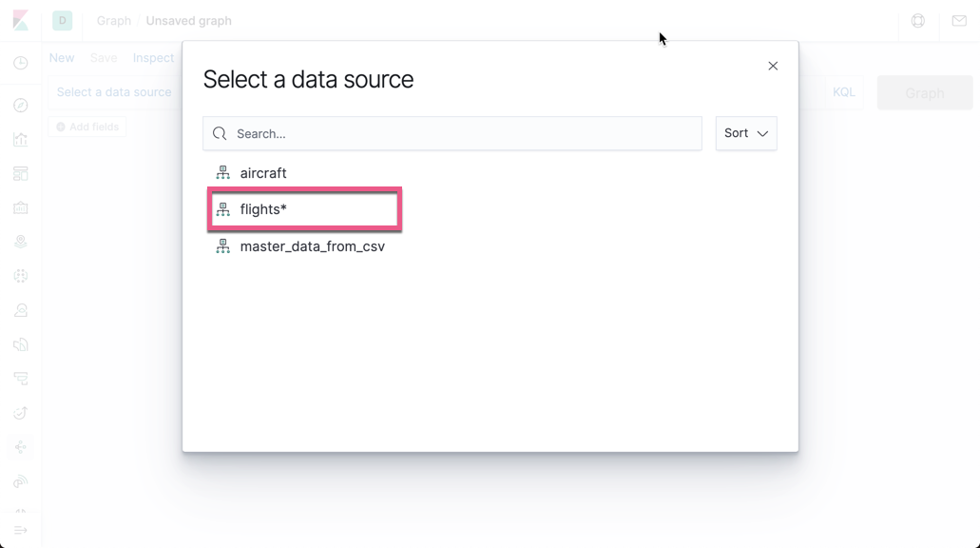Pick master_data_from_csv as data source
Image resolution: width=980 pixels, height=548 pixels.
(312, 246)
